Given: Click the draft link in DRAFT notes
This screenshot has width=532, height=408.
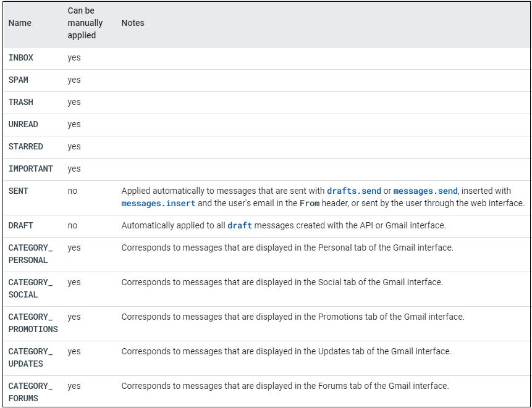Looking at the screenshot, I should point(240,225).
